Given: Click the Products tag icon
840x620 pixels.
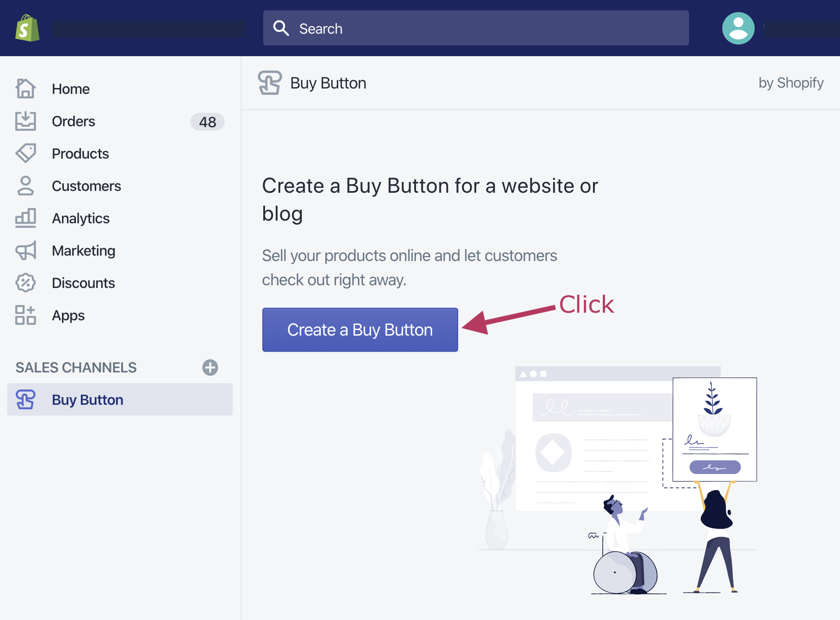Looking at the screenshot, I should tap(26, 153).
